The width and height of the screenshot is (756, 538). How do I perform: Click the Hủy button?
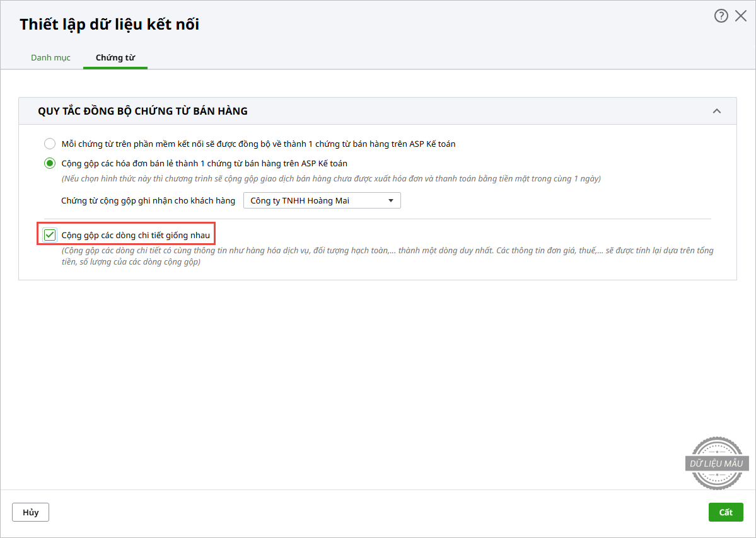point(30,512)
